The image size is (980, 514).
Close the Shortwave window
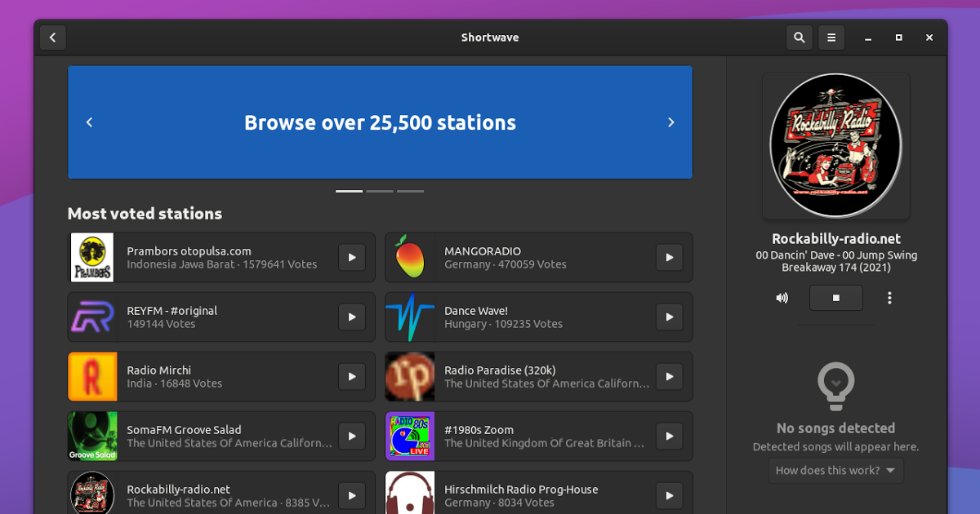929,38
